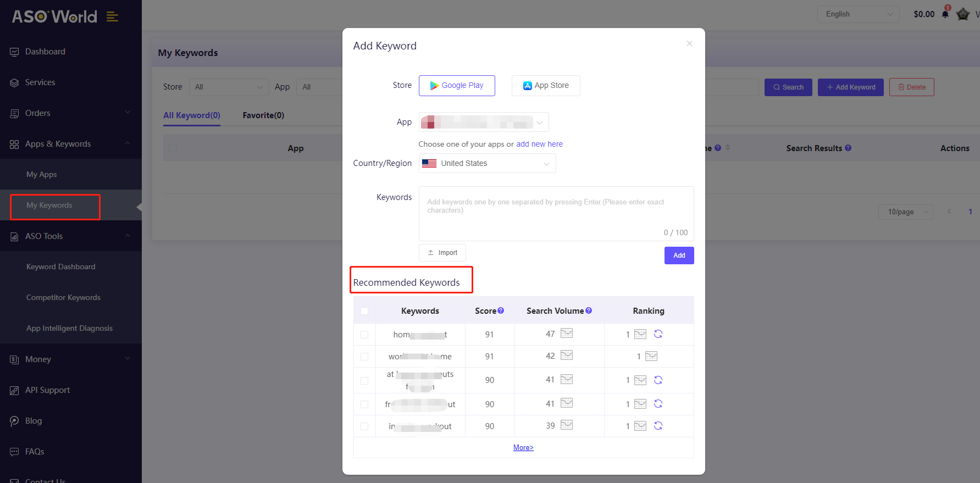
Task: Click the More> link under recommended keywords
Action: (523, 447)
